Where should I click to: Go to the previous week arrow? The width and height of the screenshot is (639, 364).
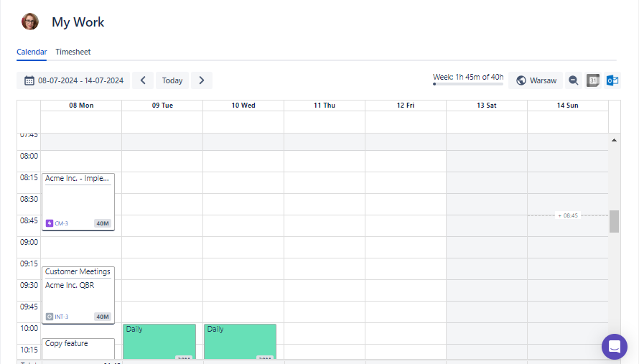143,80
